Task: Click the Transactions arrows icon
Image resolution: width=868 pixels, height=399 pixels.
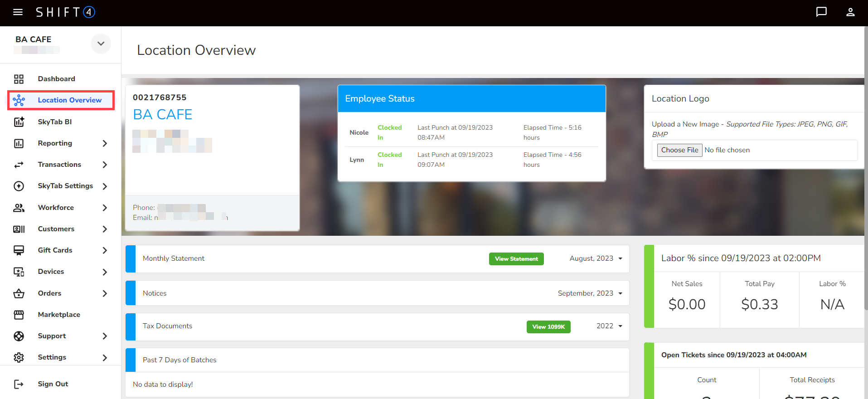Action: pyautogui.click(x=19, y=165)
